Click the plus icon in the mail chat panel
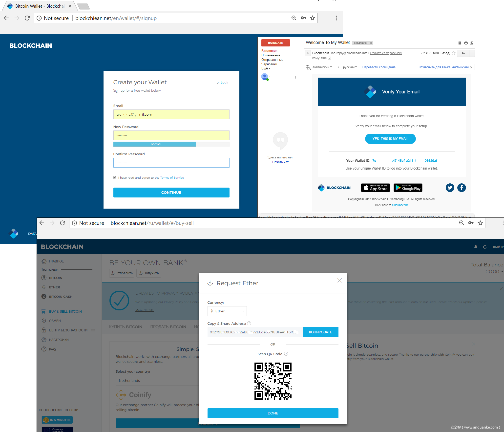 295,77
